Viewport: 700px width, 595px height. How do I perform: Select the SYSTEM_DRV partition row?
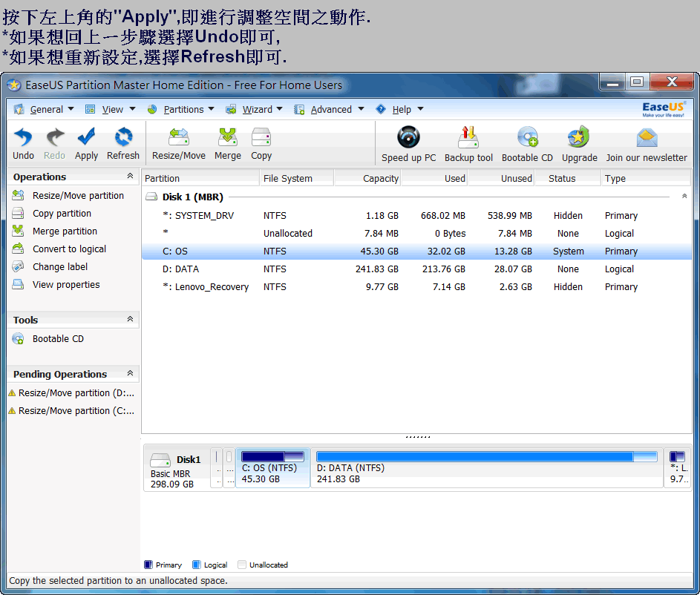point(416,215)
